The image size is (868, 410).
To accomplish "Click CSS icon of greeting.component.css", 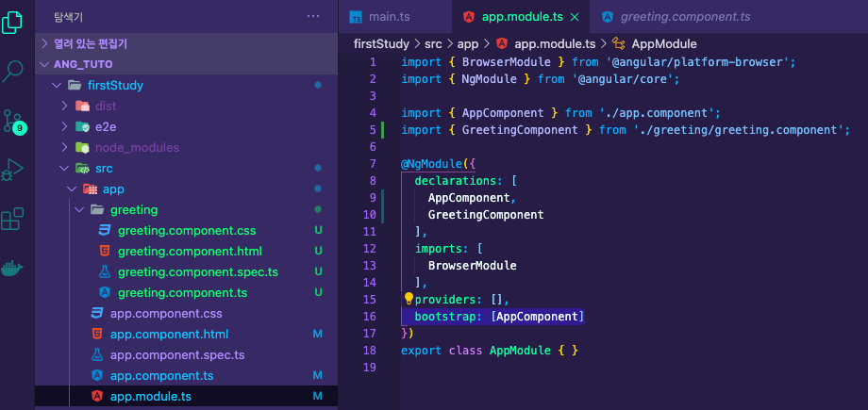I will [x=104, y=230].
